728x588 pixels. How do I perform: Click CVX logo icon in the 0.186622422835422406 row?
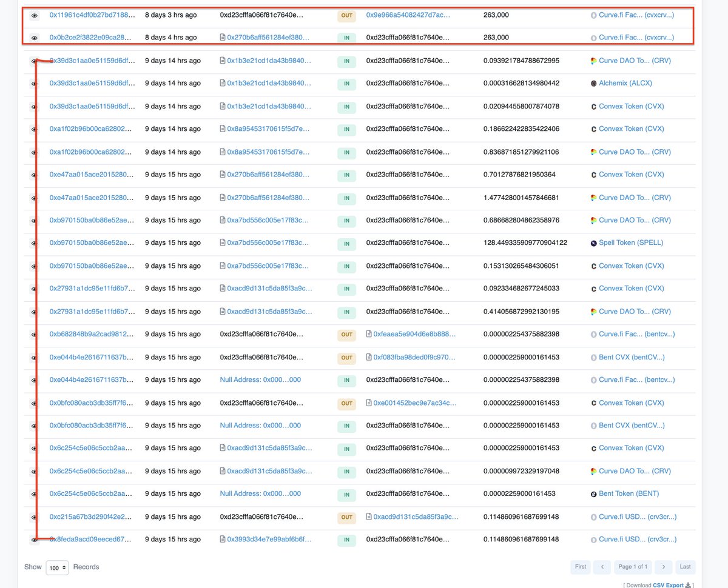[594, 129]
